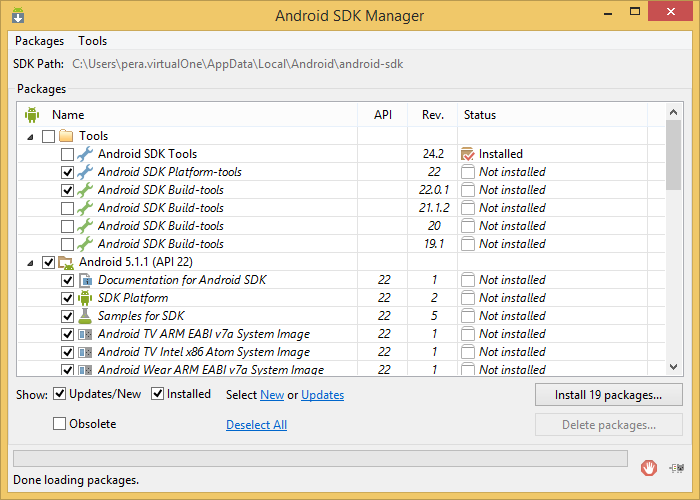700x500 pixels.
Task: Click the 'Done loading packages.' status text
Action: point(76,480)
